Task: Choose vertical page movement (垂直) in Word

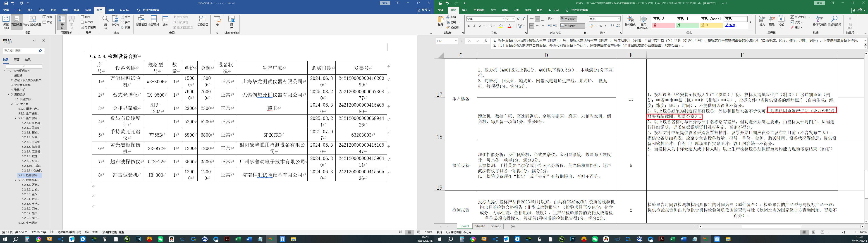Action: pos(62,22)
